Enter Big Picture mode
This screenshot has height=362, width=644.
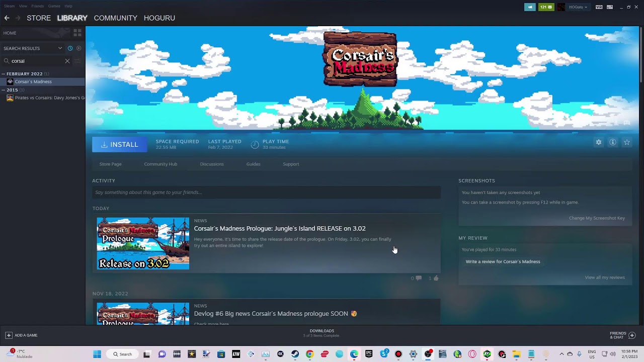click(x=610, y=7)
